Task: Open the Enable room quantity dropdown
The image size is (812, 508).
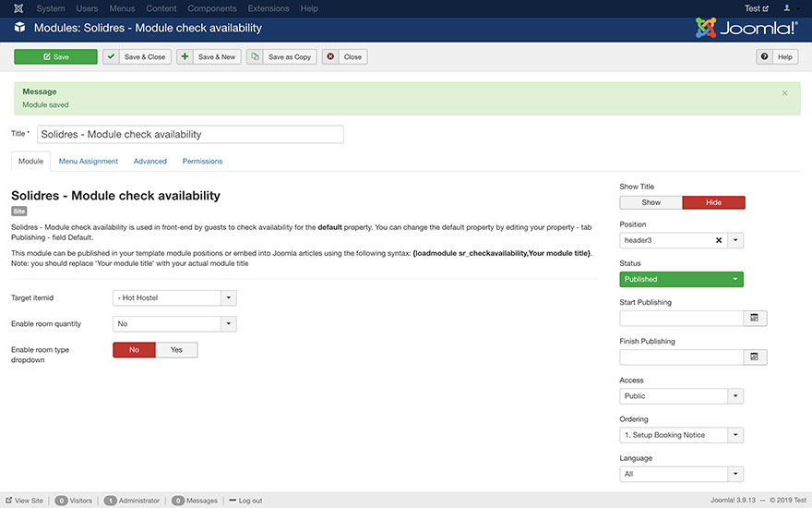Action: 174,324
